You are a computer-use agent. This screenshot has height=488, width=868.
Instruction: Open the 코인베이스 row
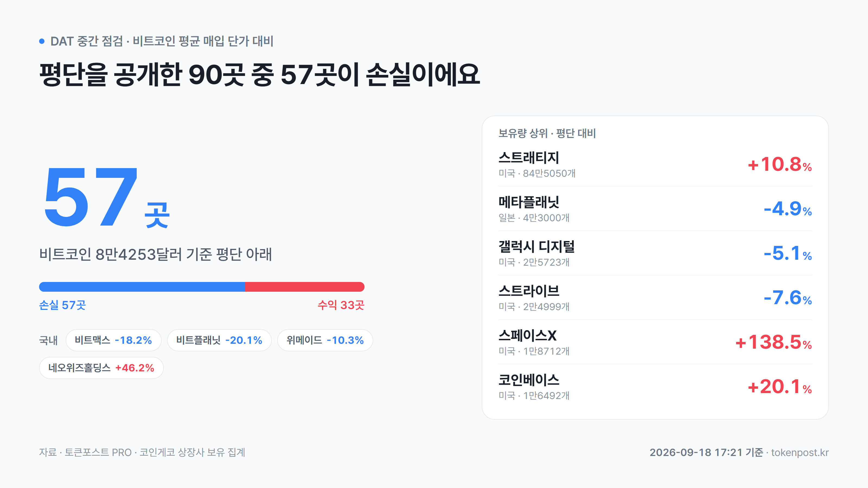point(655,387)
